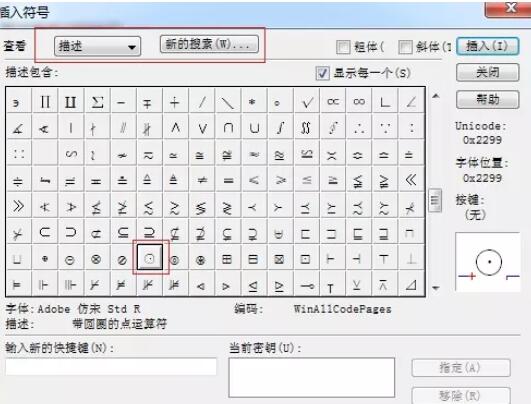This screenshot has height=404, width=531.
Task: Enable the italic (斜体) checkbox
Action: [405, 47]
